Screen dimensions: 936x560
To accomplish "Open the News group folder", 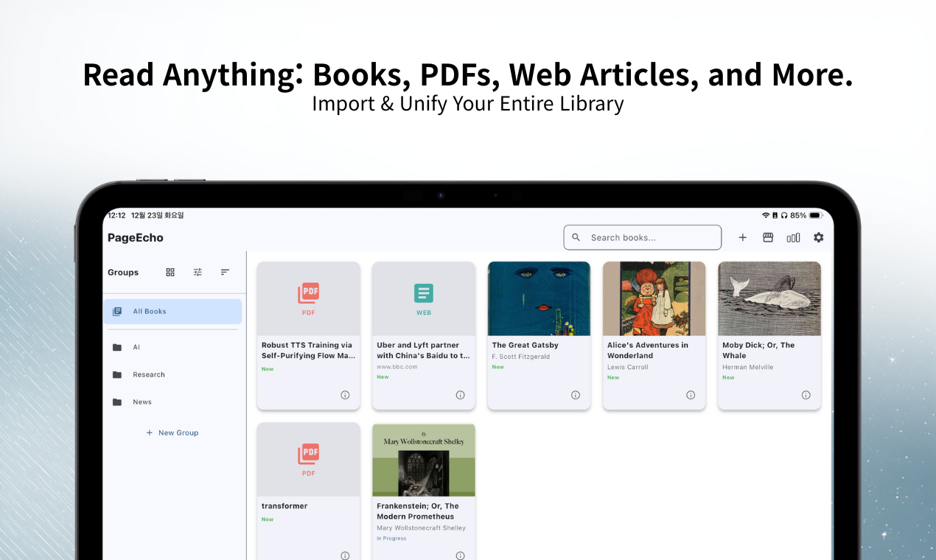I will coord(141,402).
